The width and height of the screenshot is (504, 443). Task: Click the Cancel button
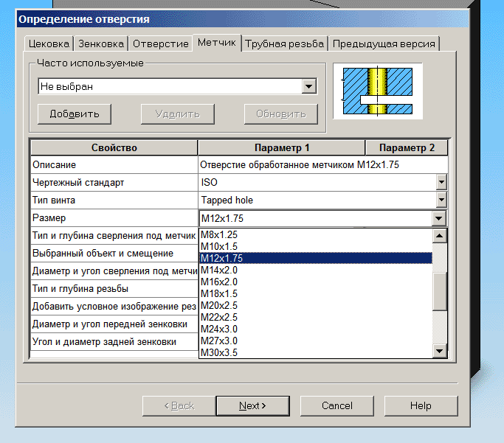click(336, 405)
